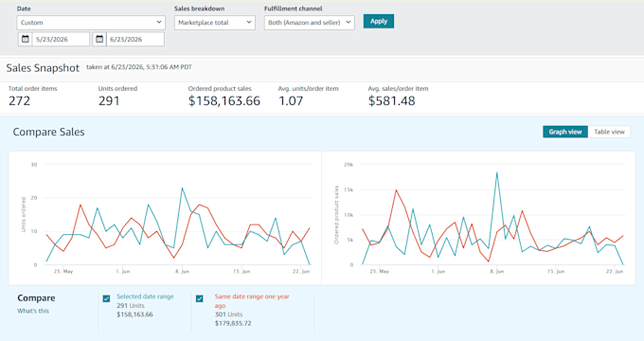The image size is (644, 341).
Task: Uncheck the Selected date range checkbox
Action: [106, 298]
